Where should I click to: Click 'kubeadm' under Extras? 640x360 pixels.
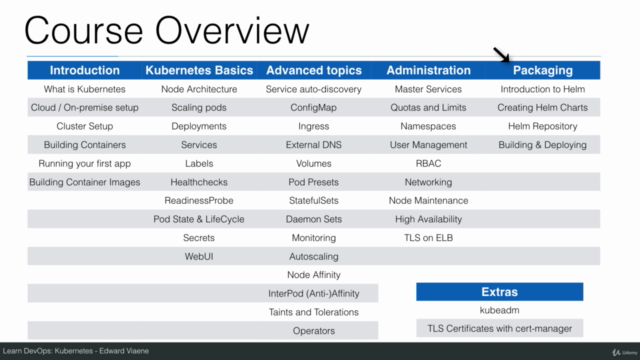[500, 310]
